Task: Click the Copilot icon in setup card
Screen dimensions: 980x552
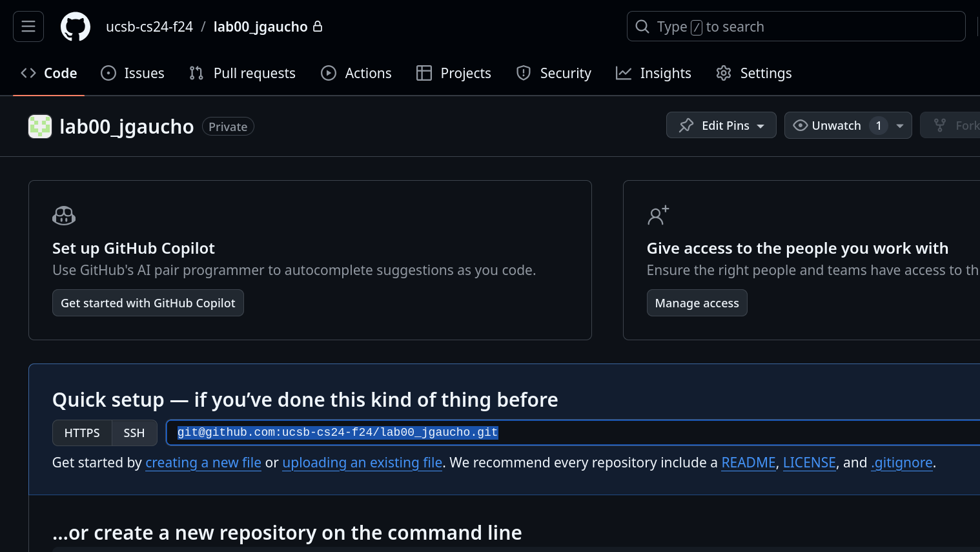Action: point(64,216)
